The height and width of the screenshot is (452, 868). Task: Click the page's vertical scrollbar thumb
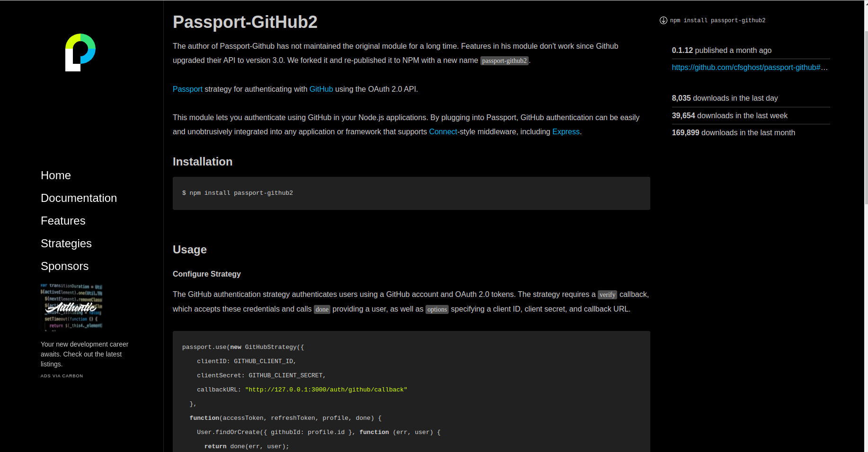(866, 117)
